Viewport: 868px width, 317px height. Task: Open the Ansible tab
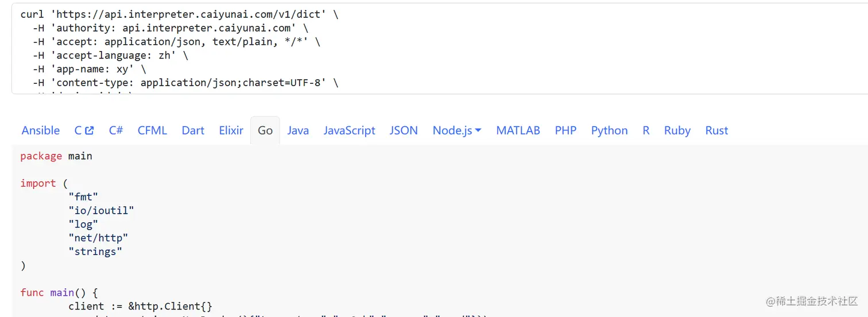41,130
